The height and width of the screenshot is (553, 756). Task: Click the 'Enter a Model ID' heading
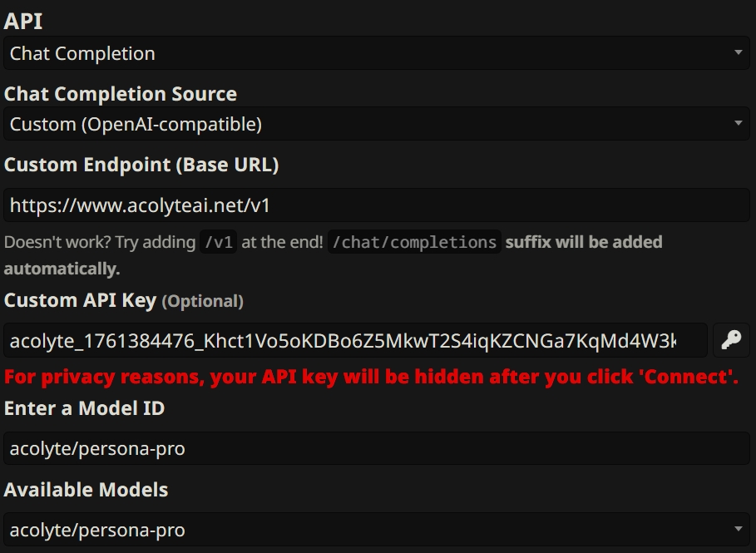(x=85, y=408)
